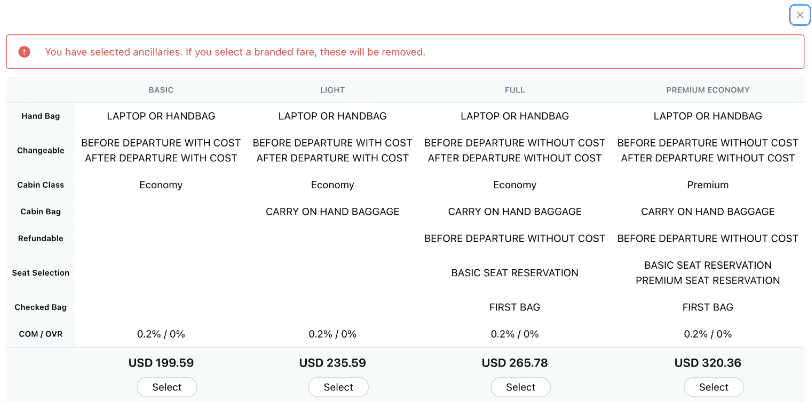Click the FULL column header
Viewport: 812px width, 402px height.
[x=514, y=90]
